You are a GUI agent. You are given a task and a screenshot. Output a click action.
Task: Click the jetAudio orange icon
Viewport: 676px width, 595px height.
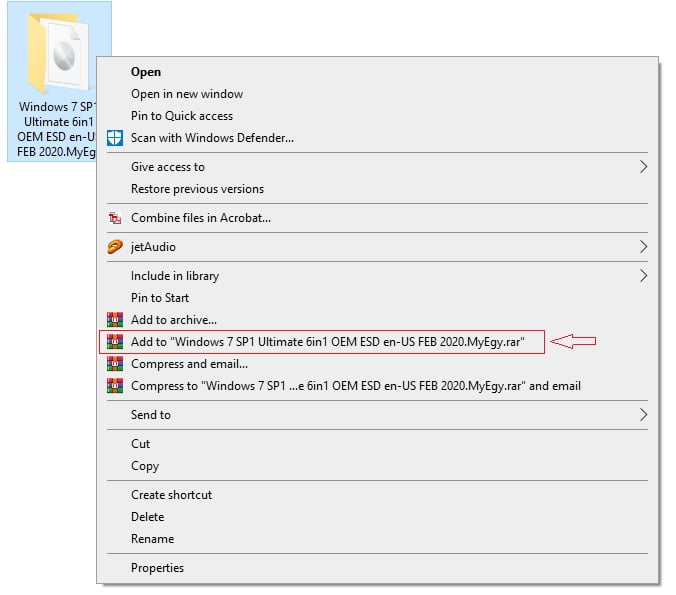pos(115,247)
